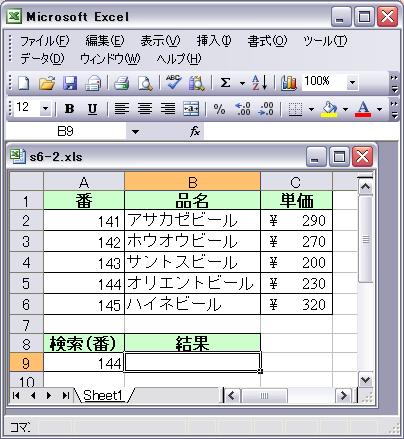This screenshot has width=404, height=439.
Task: Center the cell text
Action: click(x=145, y=109)
